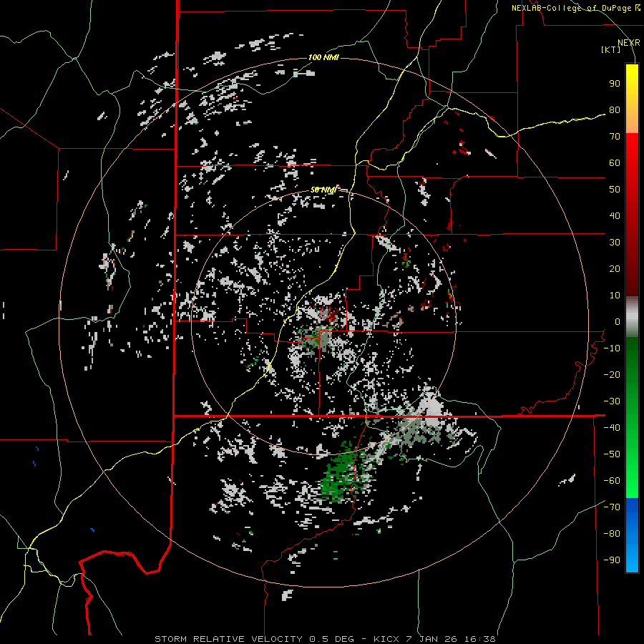Click the NEXLAB-College of DuPage label
Viewport: 644px width, 644px height.
pyautogui.click(x=576, y=8)
